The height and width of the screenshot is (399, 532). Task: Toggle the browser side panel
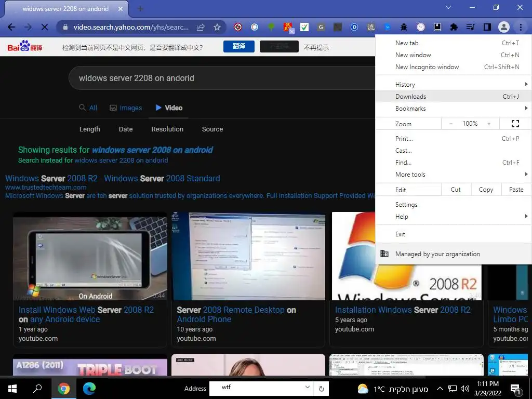(x=487, y=27)
